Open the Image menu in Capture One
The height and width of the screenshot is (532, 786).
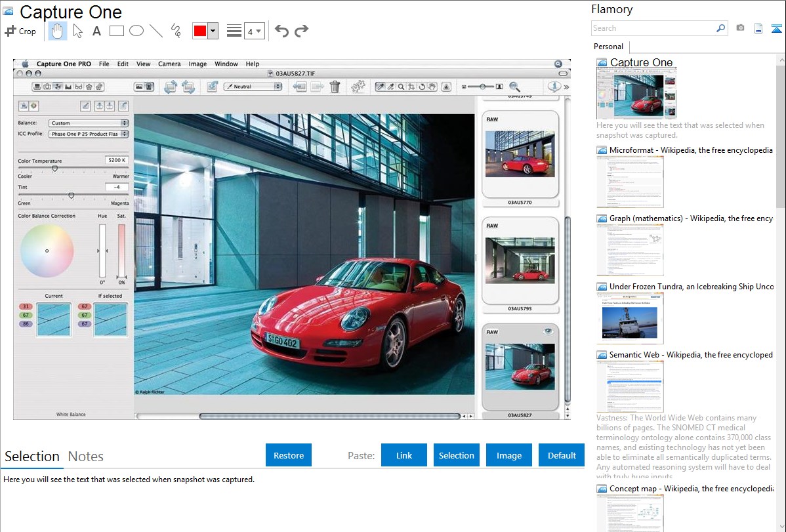(197, 64)
